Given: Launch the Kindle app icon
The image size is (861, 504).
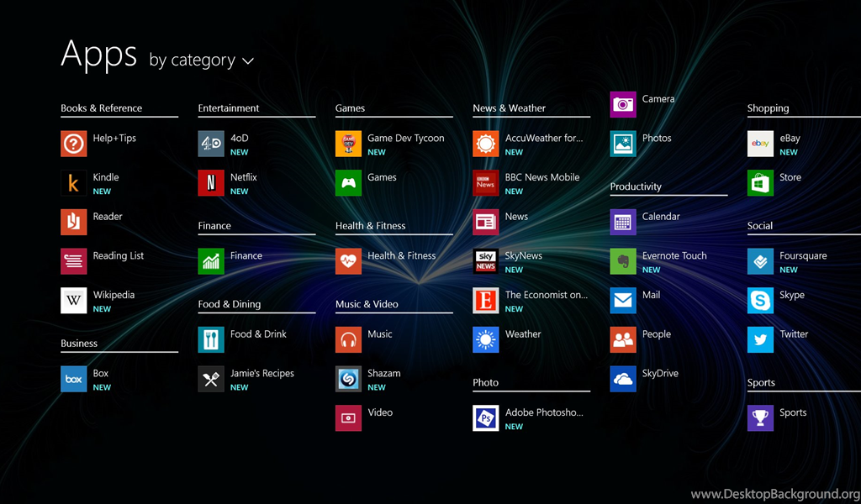Looking at the screenshot, I should (74, 182).
